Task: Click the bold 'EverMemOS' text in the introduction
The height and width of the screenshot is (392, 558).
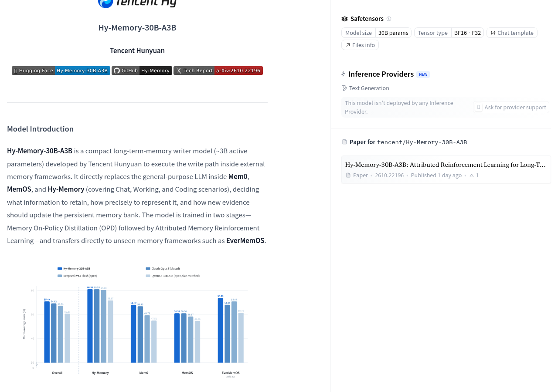Action: [x=245, y=240]
